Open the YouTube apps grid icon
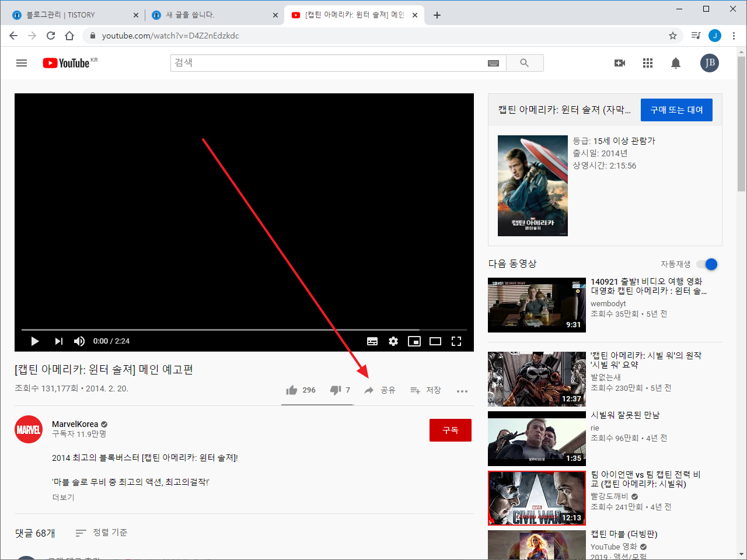 pos(648,63)
